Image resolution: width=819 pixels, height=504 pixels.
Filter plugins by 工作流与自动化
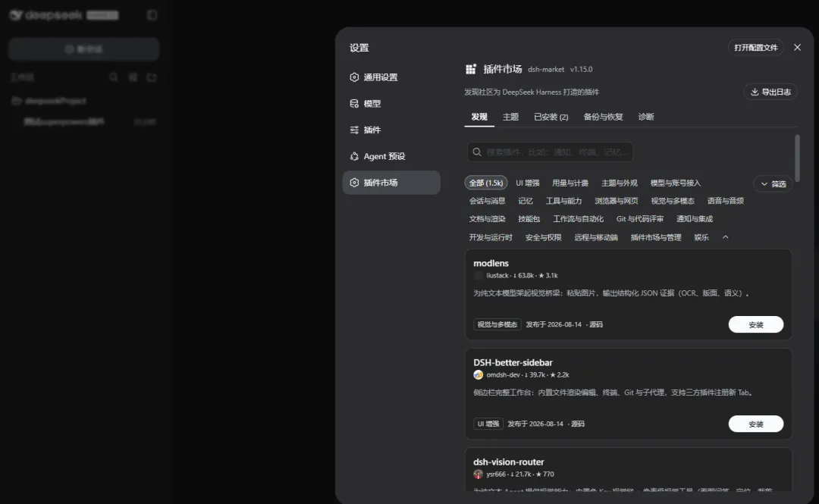click(x=578, y=219)
